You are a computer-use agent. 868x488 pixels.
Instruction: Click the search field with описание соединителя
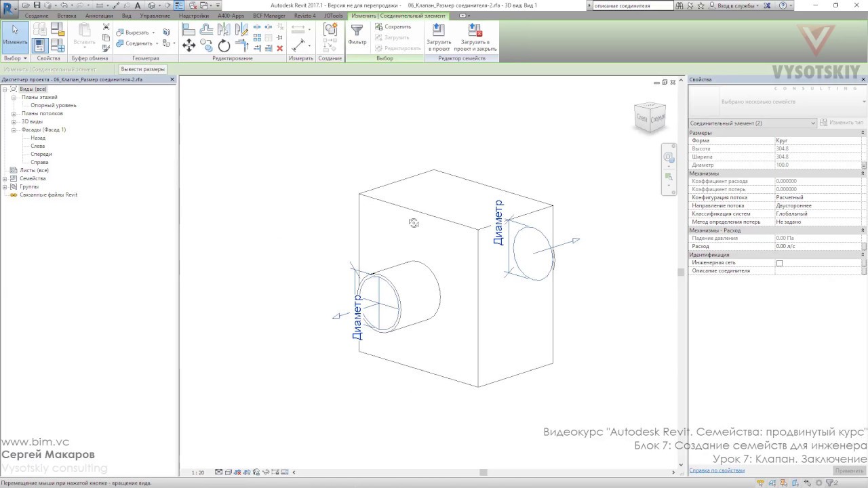point(633,5)
